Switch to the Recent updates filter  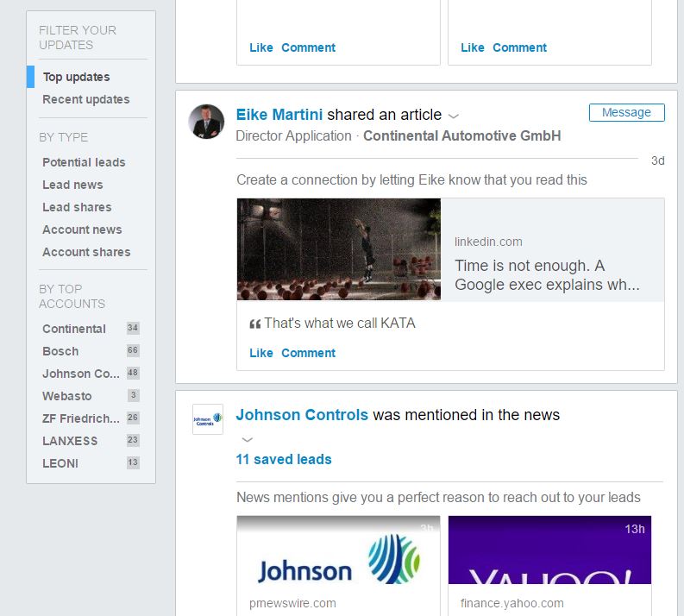pyautogui.click(x=86, y=99)
